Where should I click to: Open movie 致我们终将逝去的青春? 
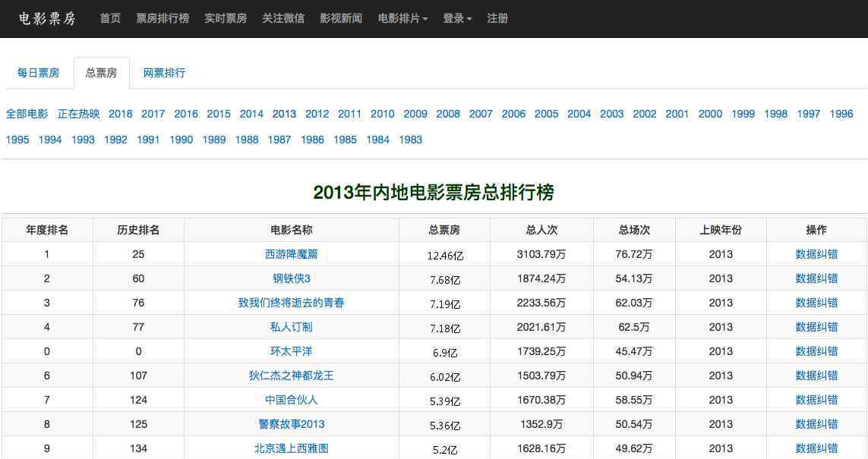point(291,303)
